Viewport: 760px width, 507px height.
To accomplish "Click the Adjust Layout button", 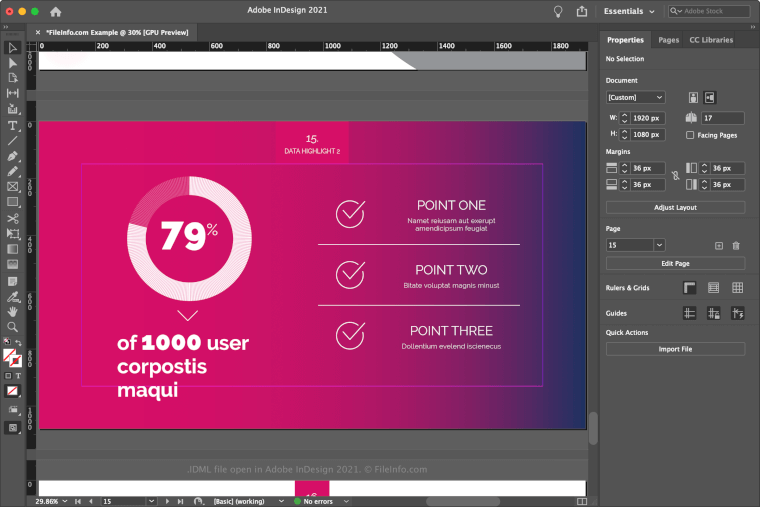I will (x=675, y=207).
